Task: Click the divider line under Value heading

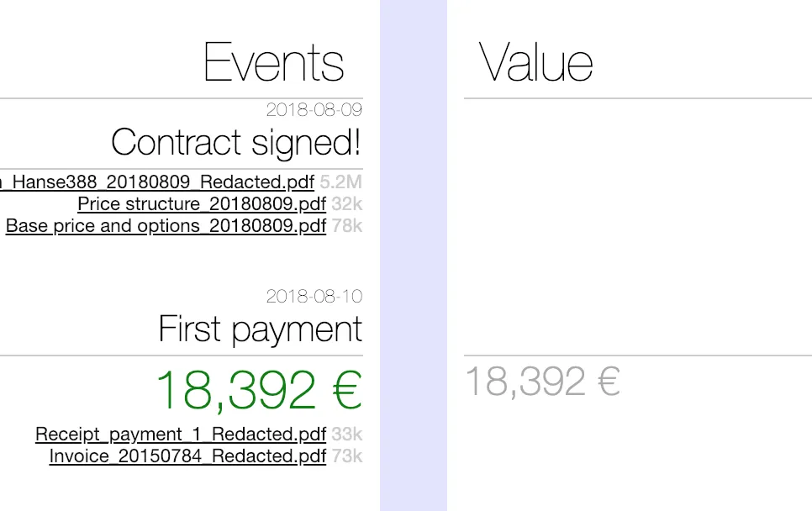Action: [x=637, y=98]
